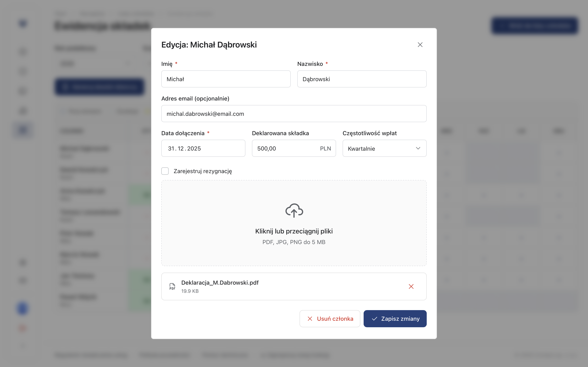Tick the Zarejestruj rezygnację checkbox
Viewport: 588px width, 367px height.
pos(165,171)
